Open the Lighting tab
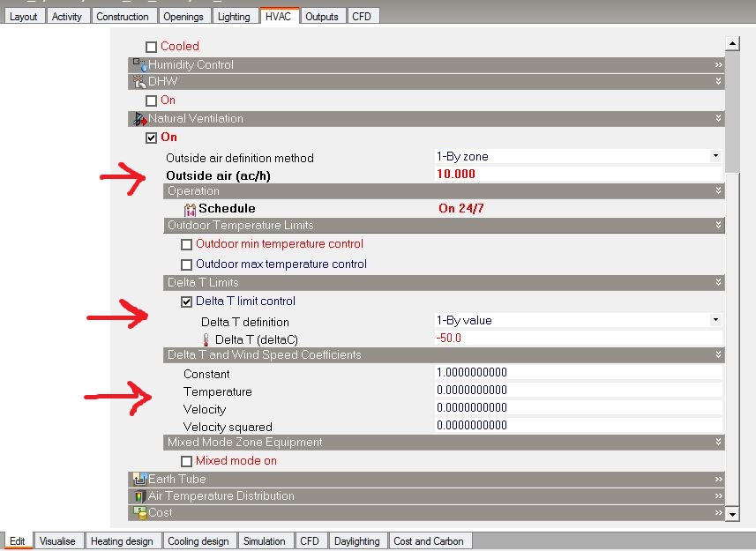This screenshot has width=756, height=551. coord(234,17)
